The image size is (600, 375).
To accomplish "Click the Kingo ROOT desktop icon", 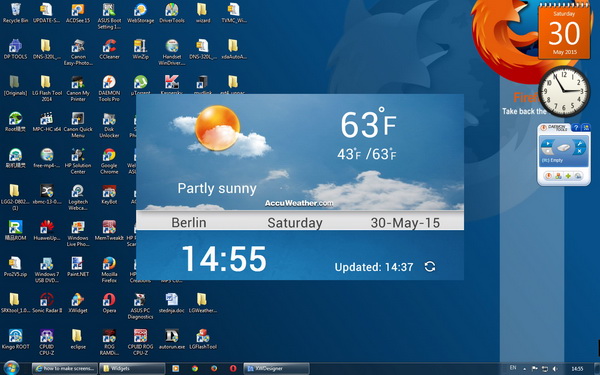I will tap(15, 339).
